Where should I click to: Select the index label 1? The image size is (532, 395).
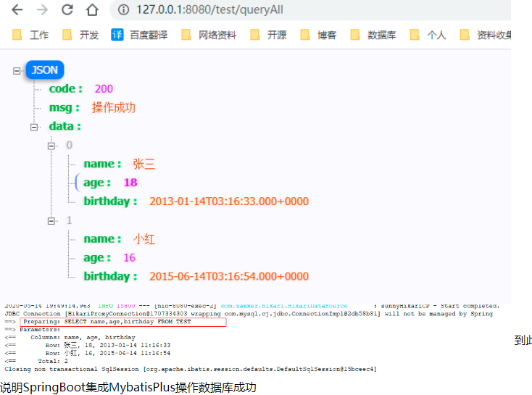69,220
